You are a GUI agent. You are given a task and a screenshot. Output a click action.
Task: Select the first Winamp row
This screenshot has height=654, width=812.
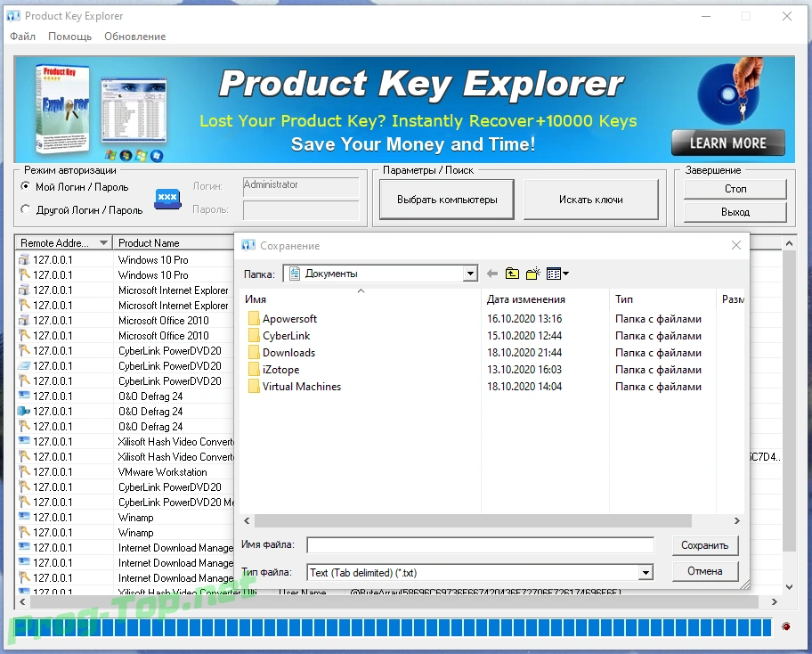tap(125, 517)
